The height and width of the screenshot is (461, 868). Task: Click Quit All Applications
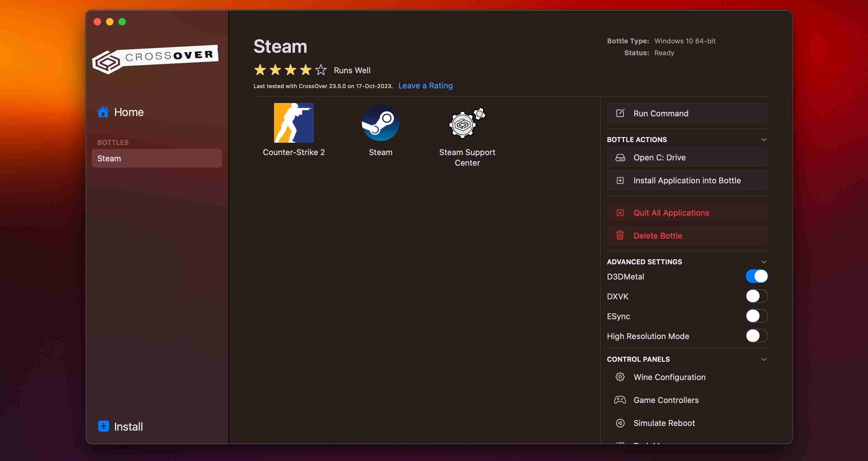coord(687,213)
